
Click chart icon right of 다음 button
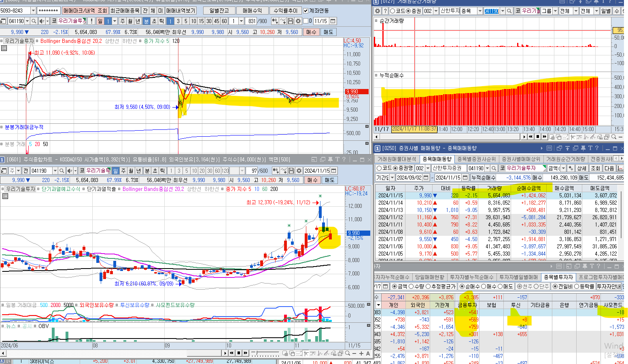(x=620, y=168)
